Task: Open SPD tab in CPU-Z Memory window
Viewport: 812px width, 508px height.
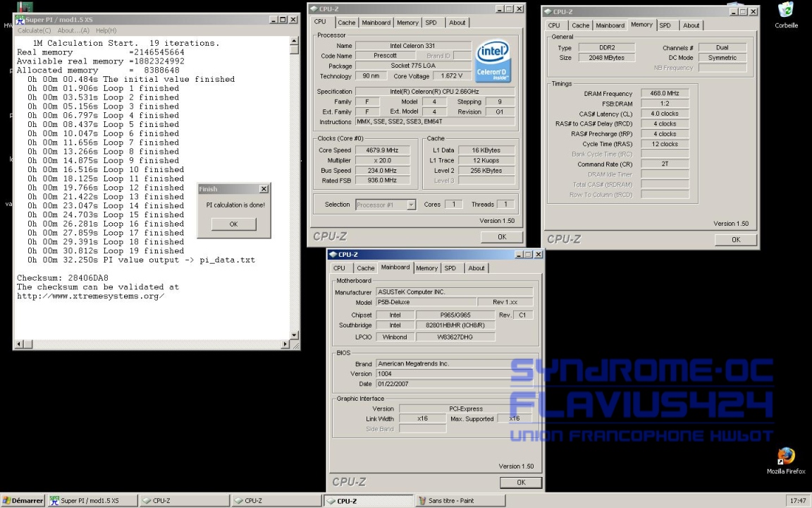Action: [x=665, y=25]
